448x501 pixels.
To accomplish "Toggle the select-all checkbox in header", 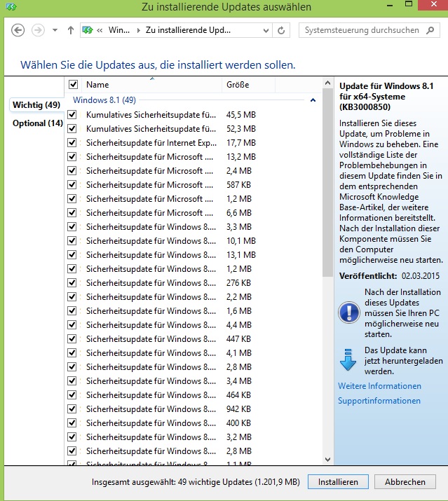I will [73, 85].
